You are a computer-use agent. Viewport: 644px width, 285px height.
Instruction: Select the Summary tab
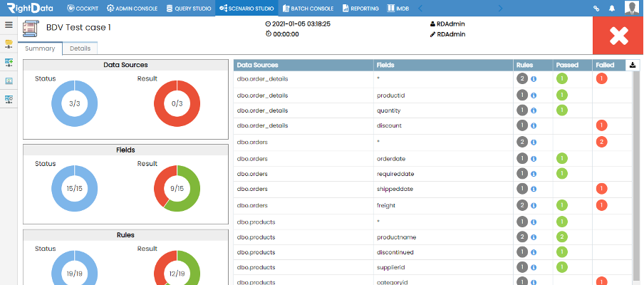(40, 48)
